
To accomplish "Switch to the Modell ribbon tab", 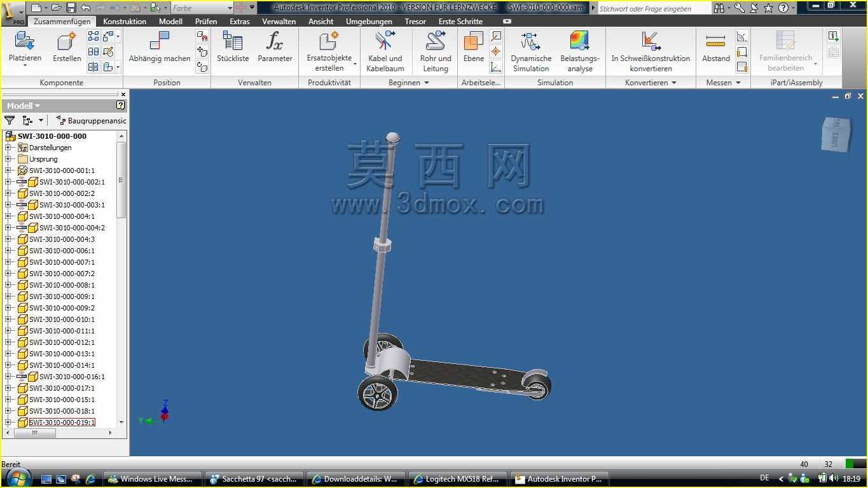I will tap(170, 21).
